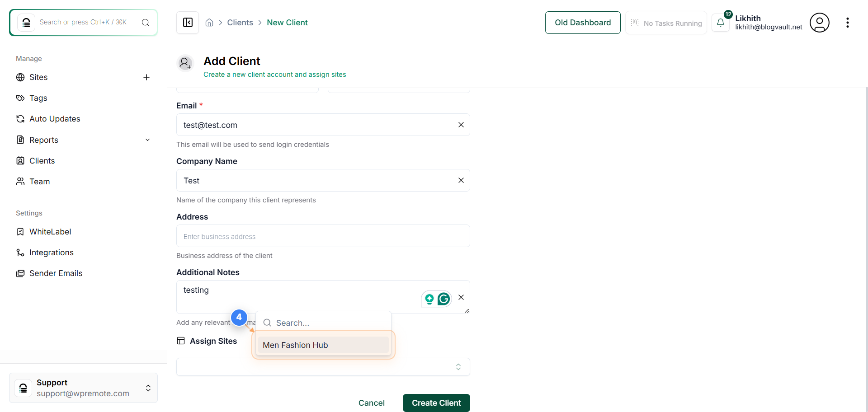Select the Tags icon in the sidebar

20,98
